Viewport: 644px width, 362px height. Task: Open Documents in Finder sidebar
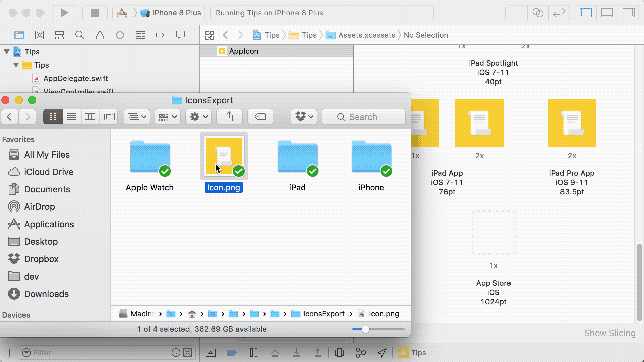point(39,189)
